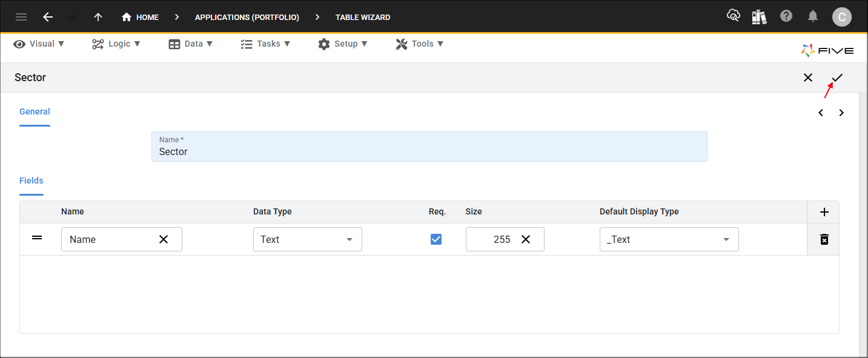The height and width of the screenshot is (358, 868).
Task: Go up one level with the up arrow icon
Action: pos(98,17)
